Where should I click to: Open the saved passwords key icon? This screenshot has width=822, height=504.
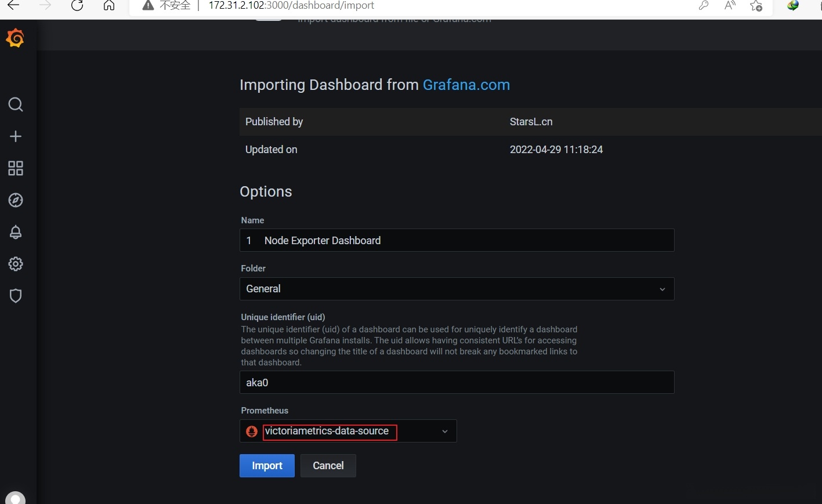point(704,6)
